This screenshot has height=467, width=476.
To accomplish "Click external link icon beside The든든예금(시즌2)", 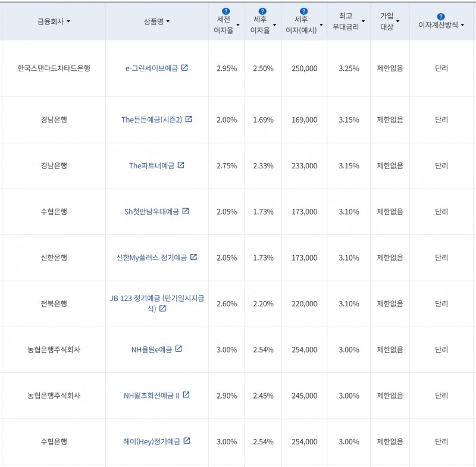I will pos(189,119).
